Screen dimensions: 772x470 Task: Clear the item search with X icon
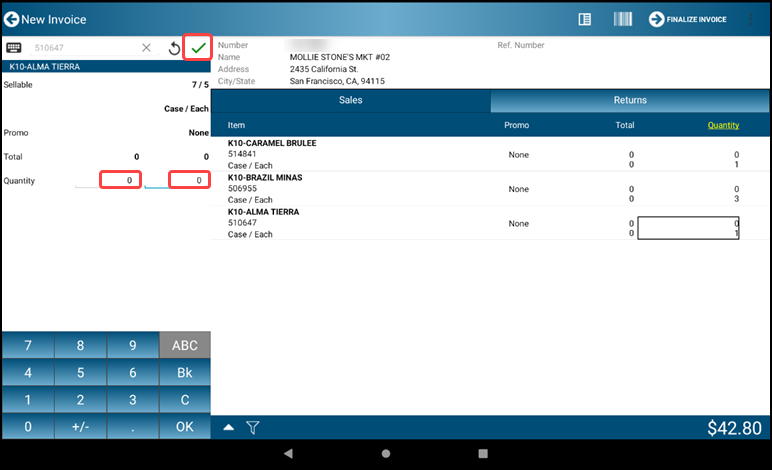[146, 48]
